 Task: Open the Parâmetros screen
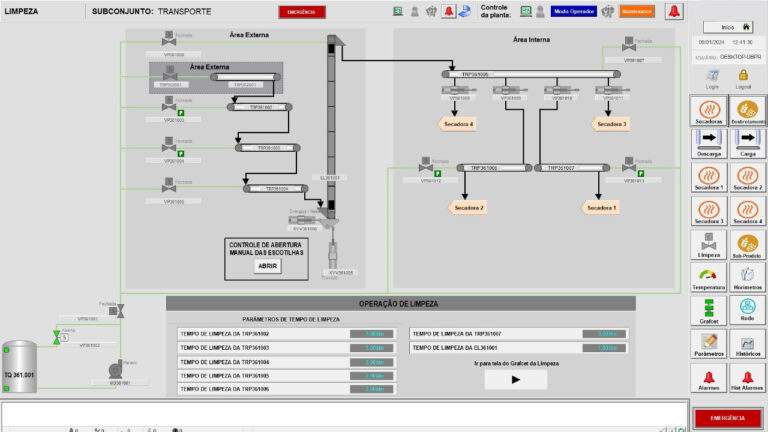[709, 344]
